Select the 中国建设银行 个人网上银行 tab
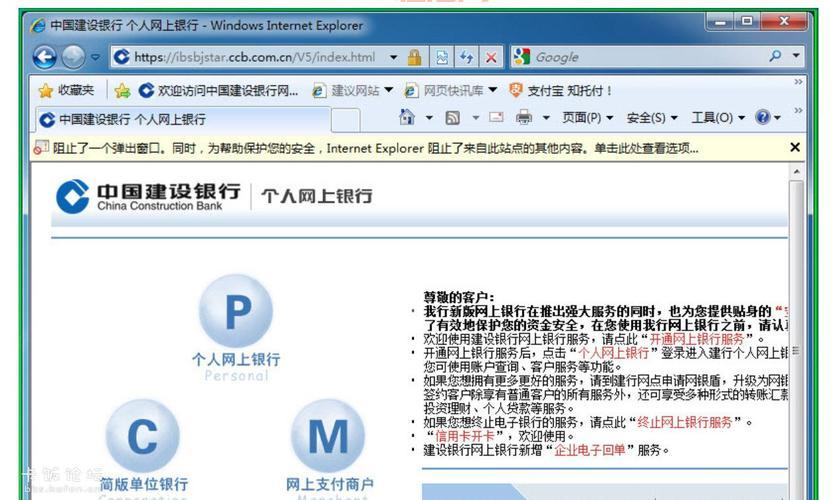The width and height of the screenshot is (835, 500). (x=132, y=120)
